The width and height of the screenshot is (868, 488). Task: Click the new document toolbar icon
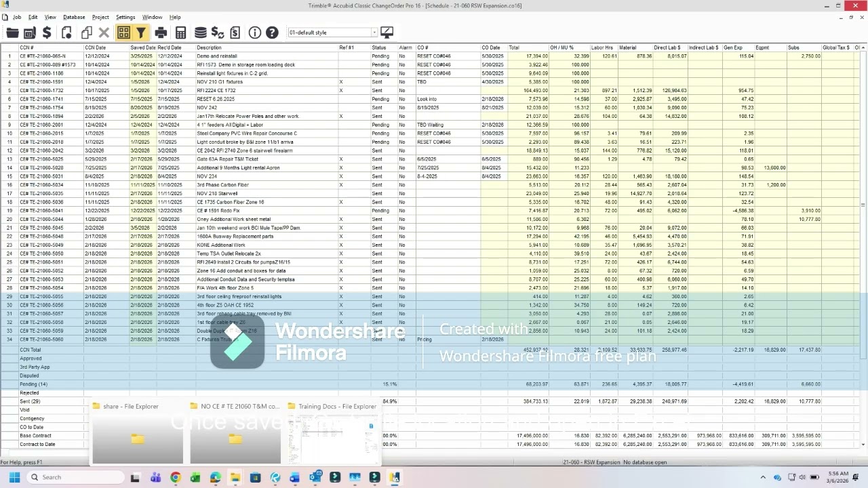[66, 33]
